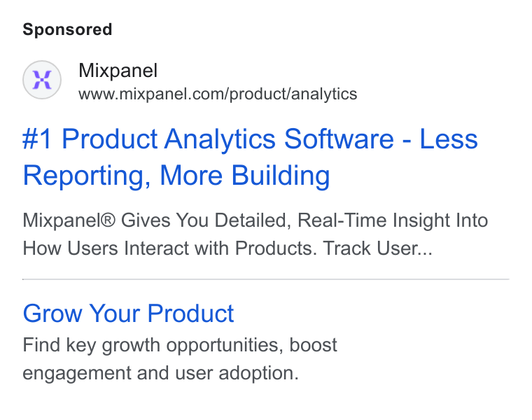The image size is (532, 420).
Task: Visit the www.mixpanel.com/product/analytics URL
Action: (218, 94)
